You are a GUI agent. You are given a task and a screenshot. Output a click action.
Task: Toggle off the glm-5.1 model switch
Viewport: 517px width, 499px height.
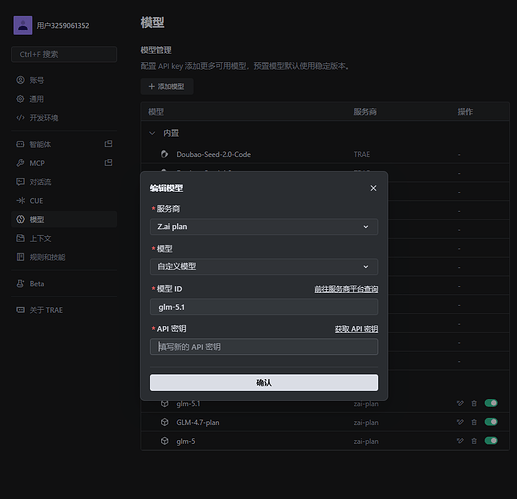point(491,403)
